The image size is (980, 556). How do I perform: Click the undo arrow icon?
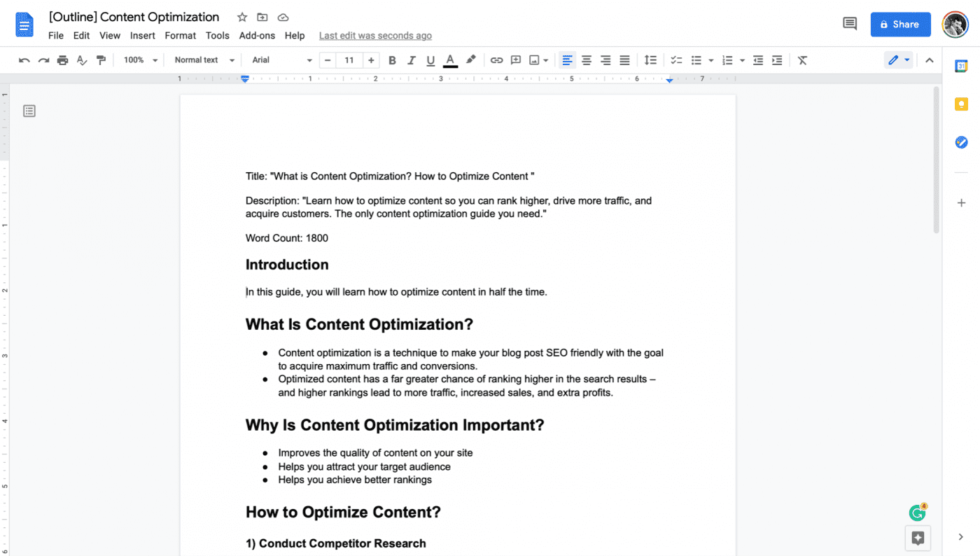pos(24,60)
